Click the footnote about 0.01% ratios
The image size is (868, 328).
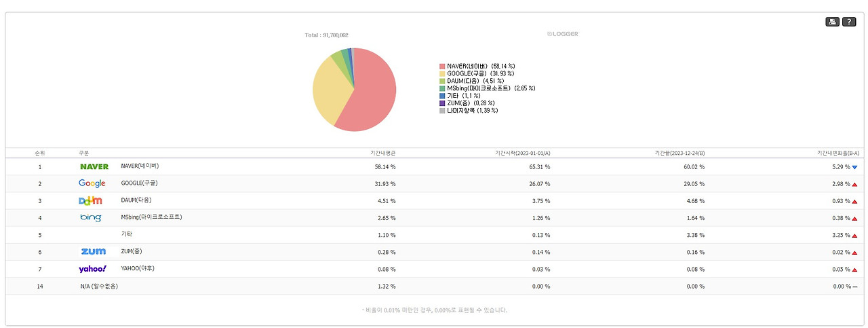[x=434, y=310]
